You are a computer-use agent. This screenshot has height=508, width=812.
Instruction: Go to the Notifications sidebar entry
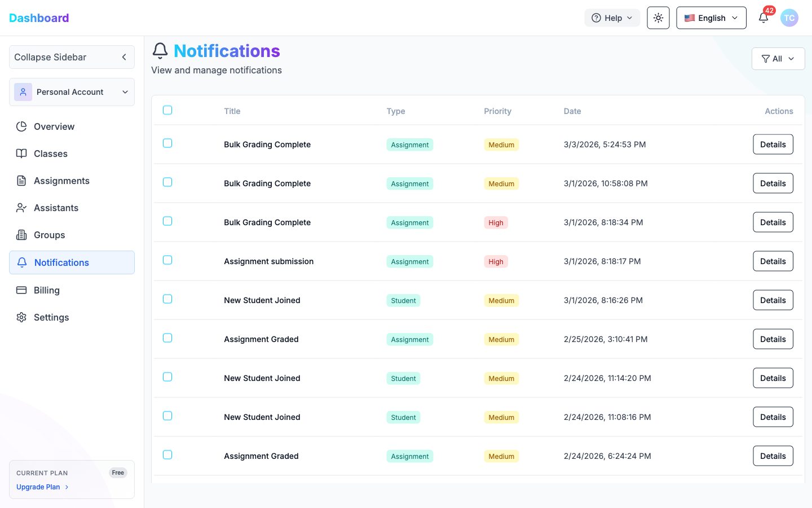(x=61, y=262)
